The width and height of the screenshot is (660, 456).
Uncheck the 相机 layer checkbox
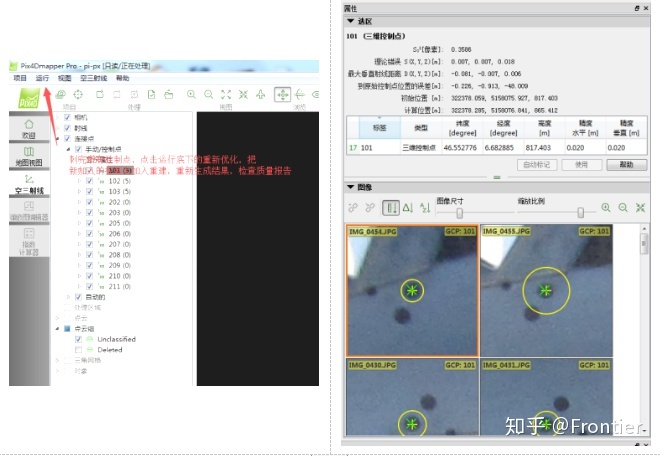[x=67, y=117]
